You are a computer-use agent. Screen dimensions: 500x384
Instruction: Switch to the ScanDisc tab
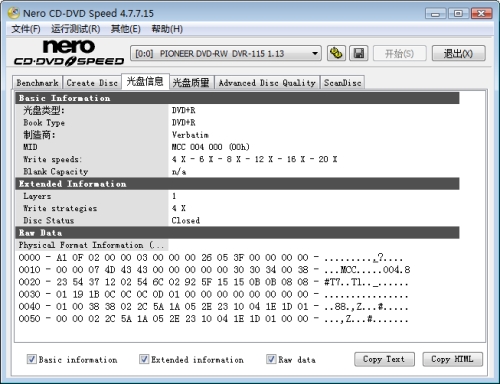[x=342, y=83]
